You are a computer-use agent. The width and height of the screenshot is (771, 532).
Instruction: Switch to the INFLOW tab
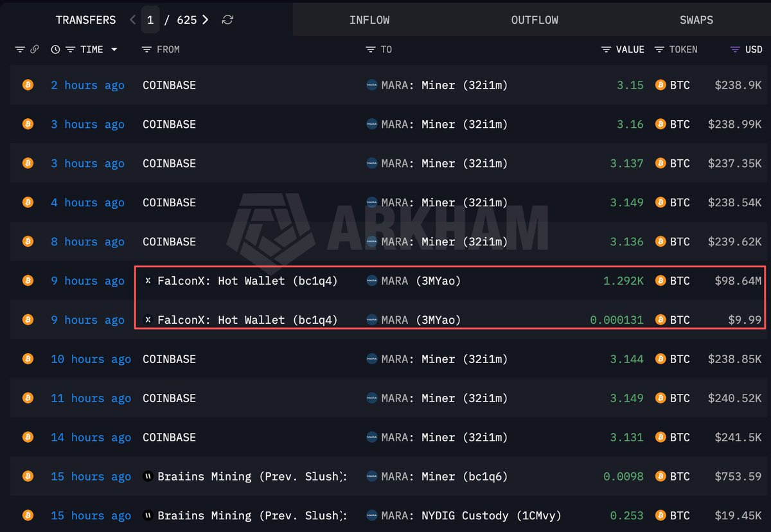(369, 20)
